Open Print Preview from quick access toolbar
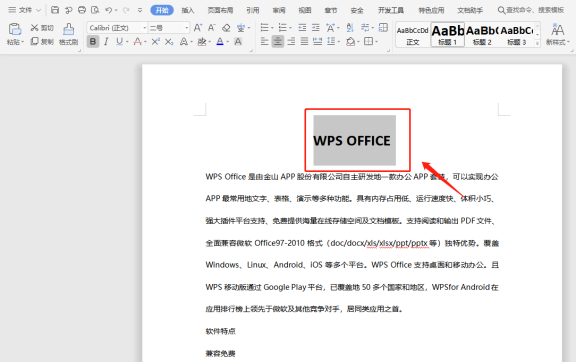576x363 pixels. tap(95, 10)
